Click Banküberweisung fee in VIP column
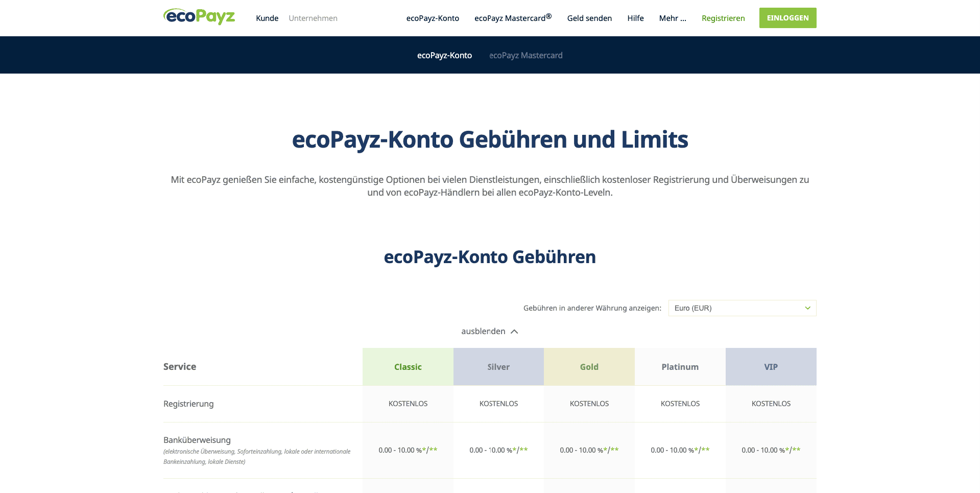The height and width of the screenshot is (493, 980). coord(771,450)
